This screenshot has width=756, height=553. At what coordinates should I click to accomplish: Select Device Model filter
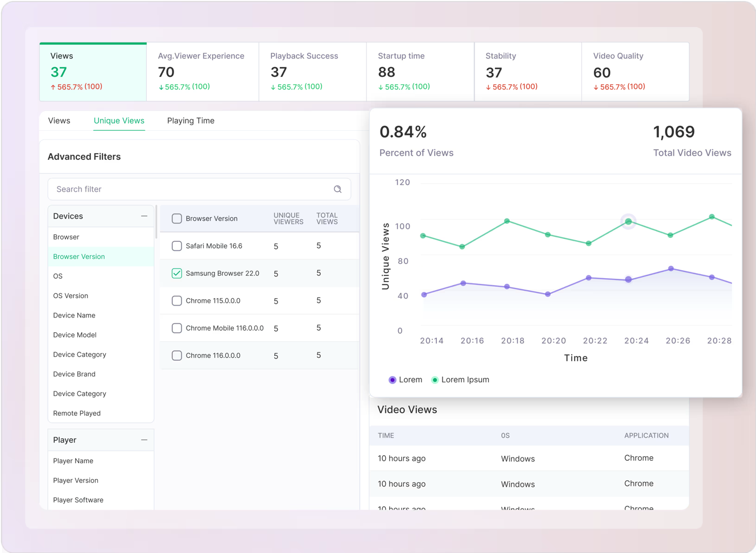75,335
